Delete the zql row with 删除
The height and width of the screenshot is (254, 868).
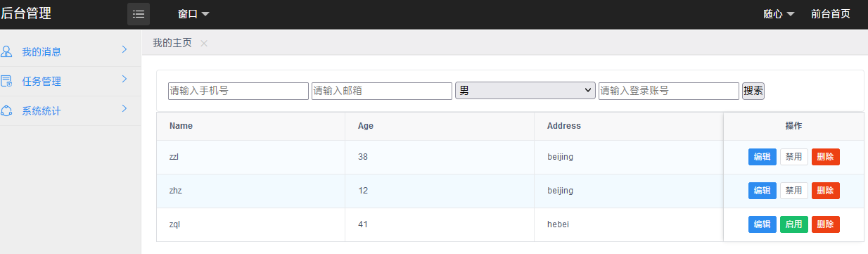tap(826, 224)
